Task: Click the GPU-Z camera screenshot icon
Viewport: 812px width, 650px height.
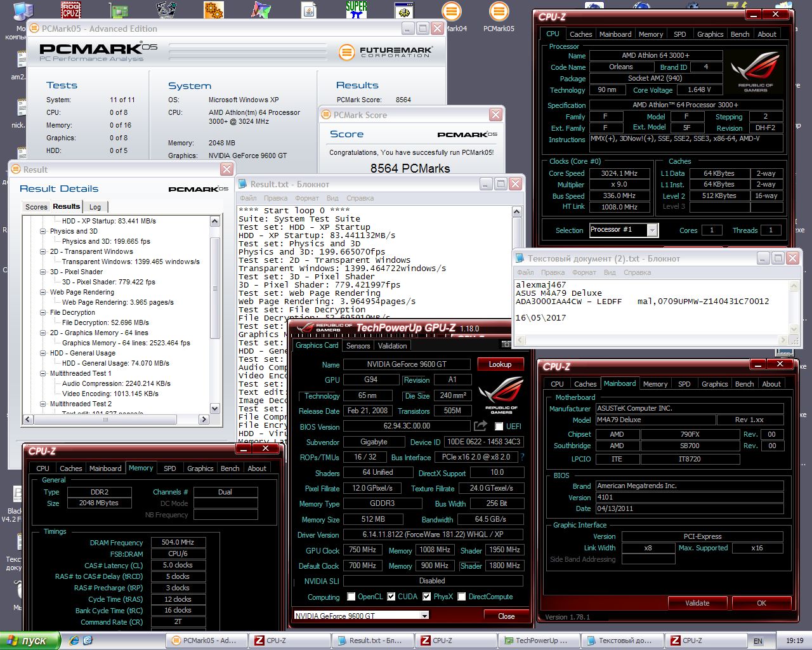Action: click(x=506, y=344)
